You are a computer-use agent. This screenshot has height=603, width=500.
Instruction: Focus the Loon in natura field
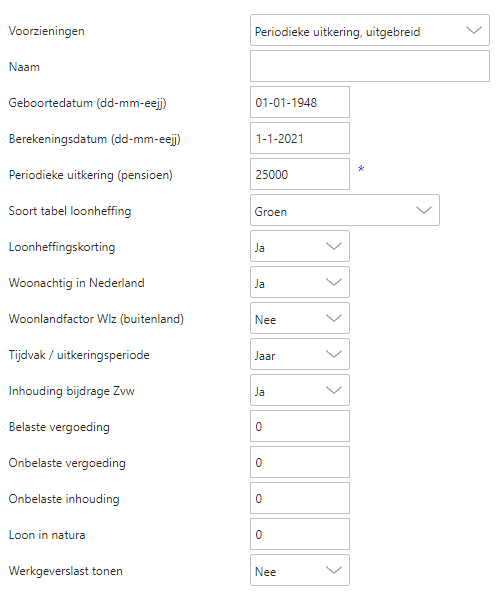point(300,534)
